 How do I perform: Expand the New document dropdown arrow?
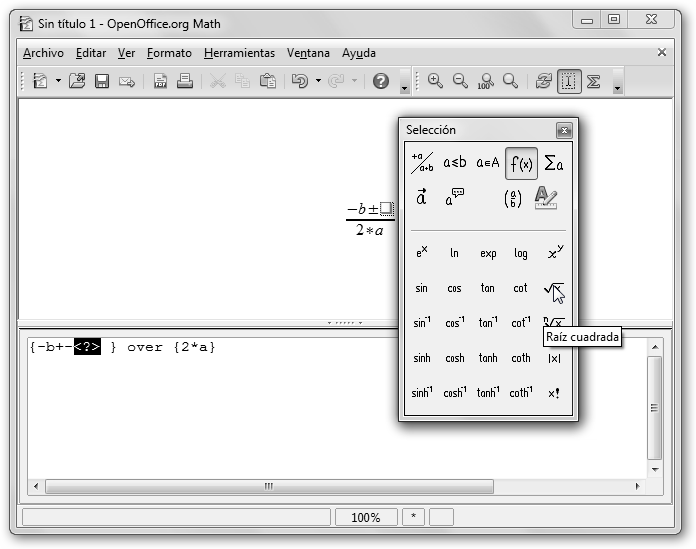pyautogui.click(x=58, y=82)
